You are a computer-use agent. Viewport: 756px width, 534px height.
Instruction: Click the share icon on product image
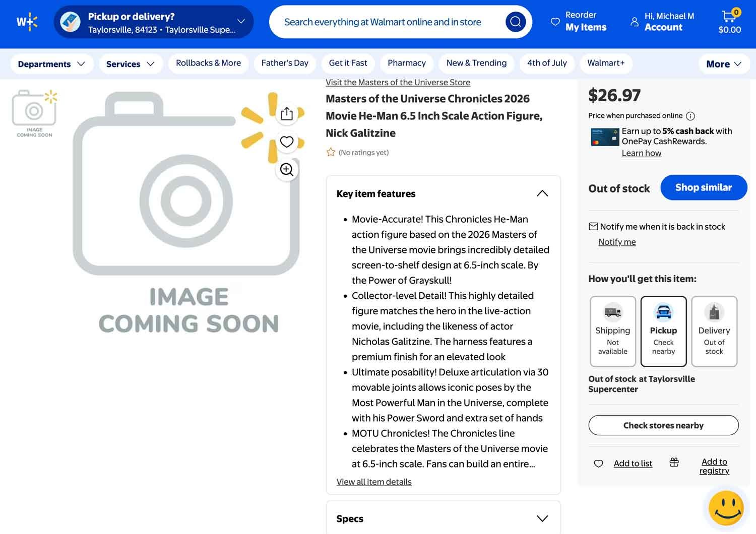click(x=287, y=114)
